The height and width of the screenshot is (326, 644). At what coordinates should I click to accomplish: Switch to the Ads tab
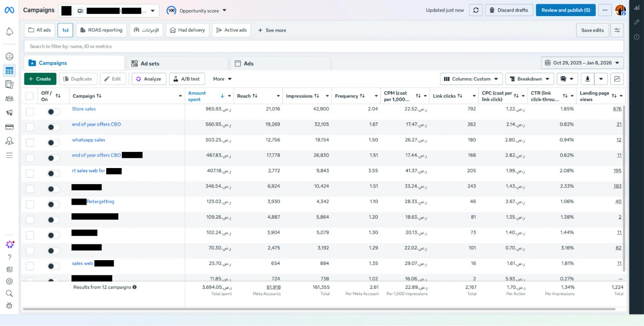point(281,64)
